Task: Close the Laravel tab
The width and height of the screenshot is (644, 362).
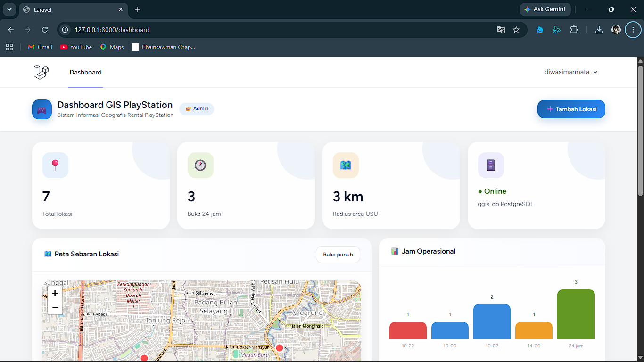Action: pos(121,9)
